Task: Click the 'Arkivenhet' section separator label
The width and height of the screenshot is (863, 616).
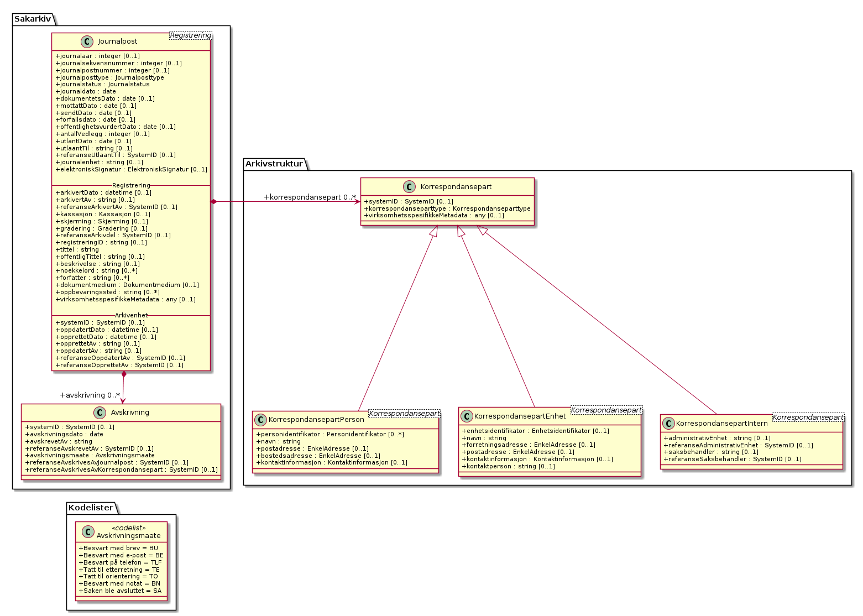Action: [x=132, y=315]
